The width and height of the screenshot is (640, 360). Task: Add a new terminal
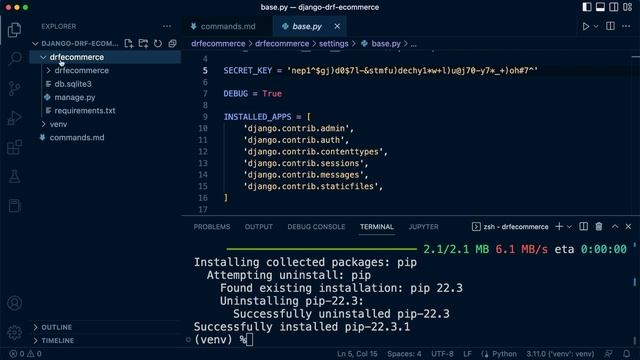tap(559, 227)
